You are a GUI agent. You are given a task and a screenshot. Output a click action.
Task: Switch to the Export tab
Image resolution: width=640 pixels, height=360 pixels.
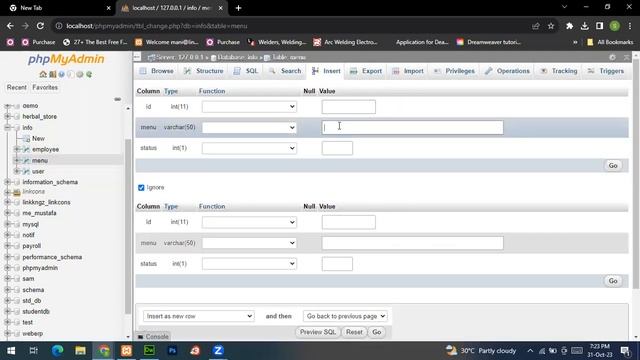(366, 71)
